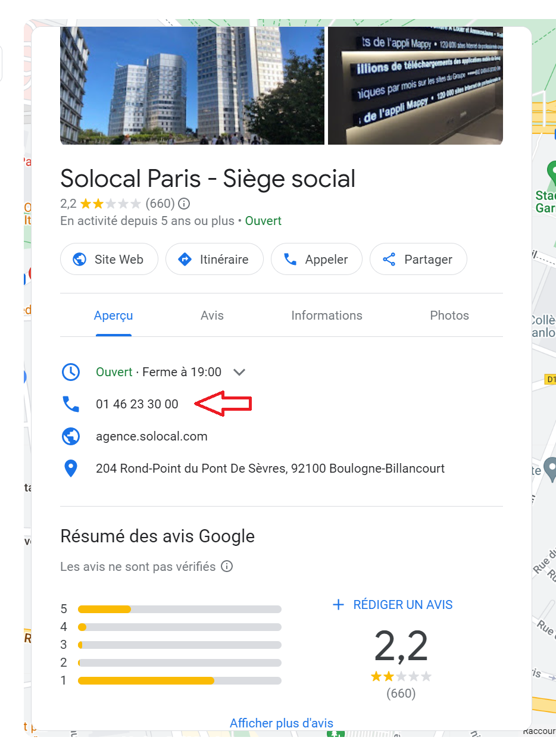Viewport: 556px width, 756px height.
Task: Open the Informations tab
Action: click(326, 315)
